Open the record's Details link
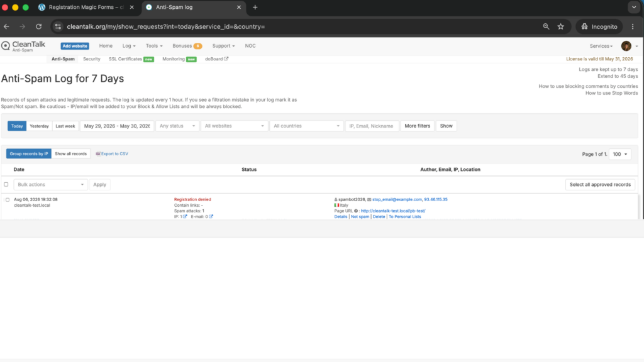This screenshot has width=644, height=362. [x=340, y=217]
